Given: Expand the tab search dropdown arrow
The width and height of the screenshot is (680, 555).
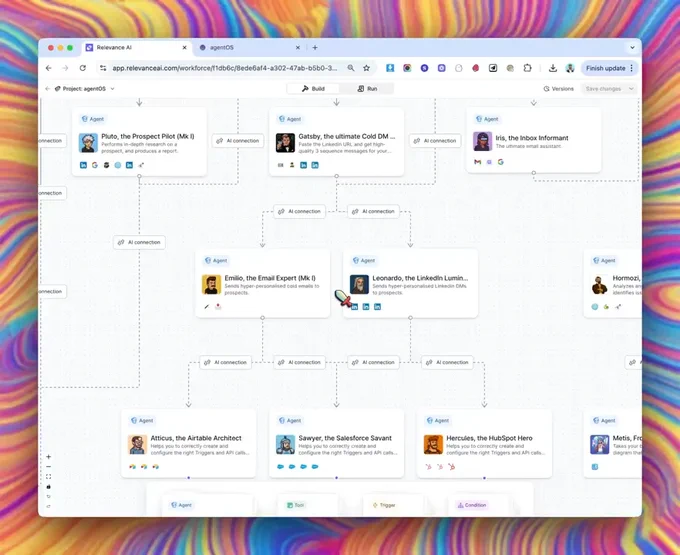Looking at the screenshot, I should coord(632,48).
